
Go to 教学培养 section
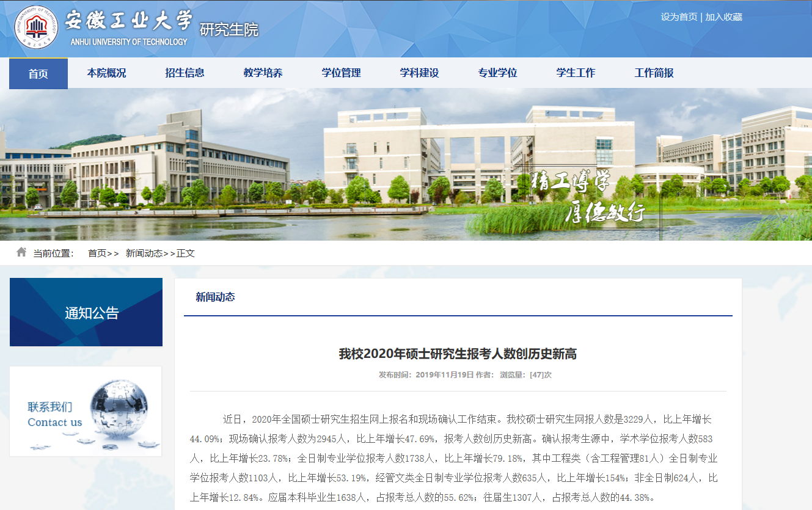(x=263, y=73)
